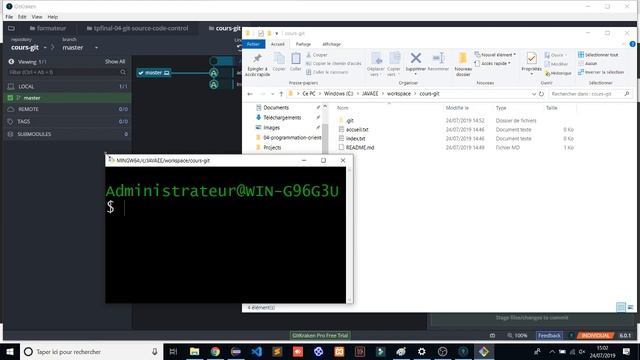The height and width of the screenshot is (360, 640).
Task: Sort by the Modifié le column header
Action: click(x=457, y=108)
